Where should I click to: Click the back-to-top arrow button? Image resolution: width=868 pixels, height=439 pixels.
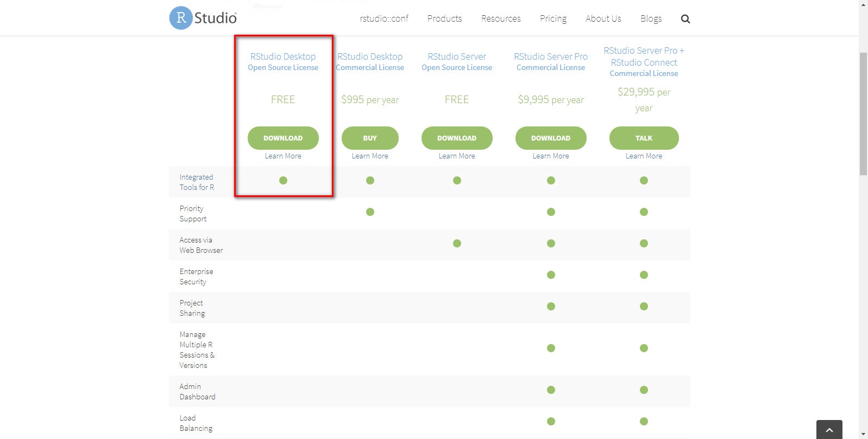829,430
